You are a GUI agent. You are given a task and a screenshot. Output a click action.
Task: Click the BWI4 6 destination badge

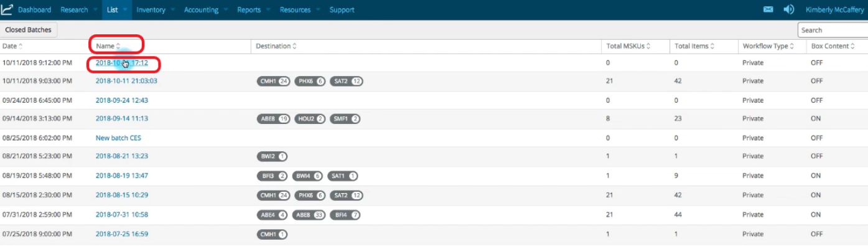[x=307, y=176]
